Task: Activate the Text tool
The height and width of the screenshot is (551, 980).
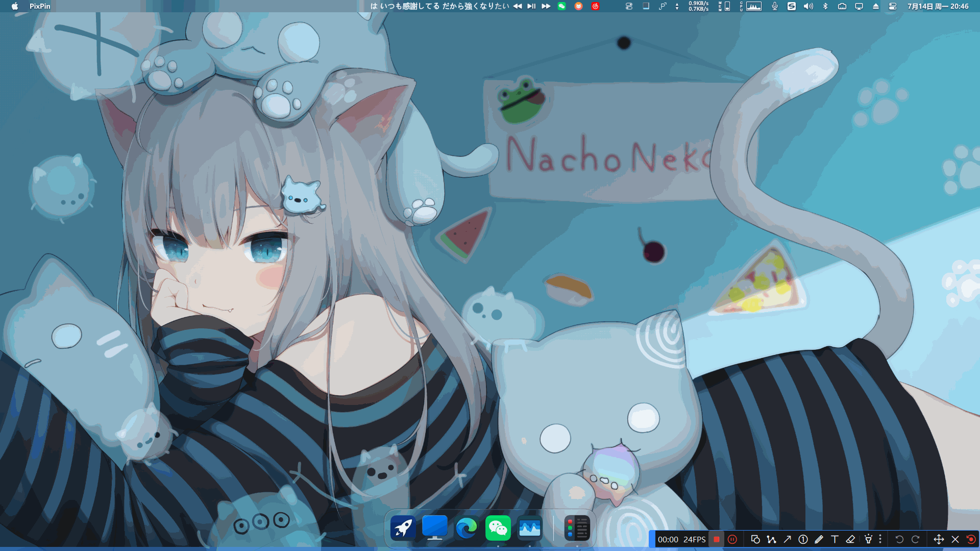Action: point(835,539)
